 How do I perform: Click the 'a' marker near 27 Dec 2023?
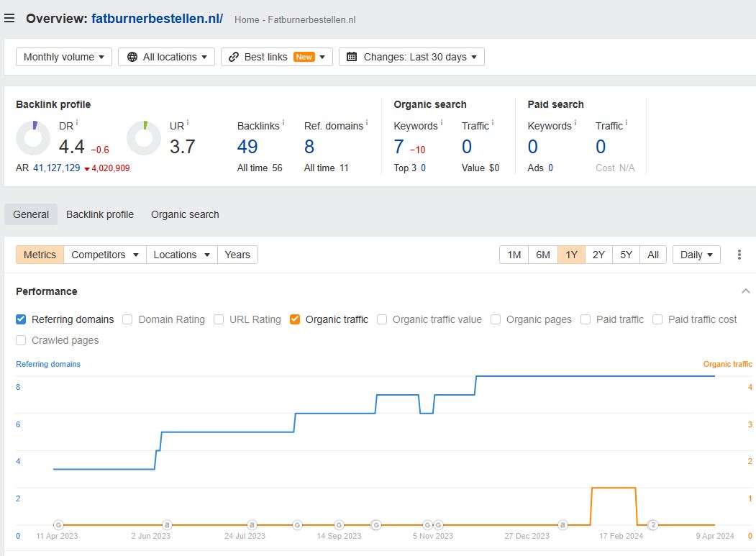pyautogui.click(x=563, y=524)
